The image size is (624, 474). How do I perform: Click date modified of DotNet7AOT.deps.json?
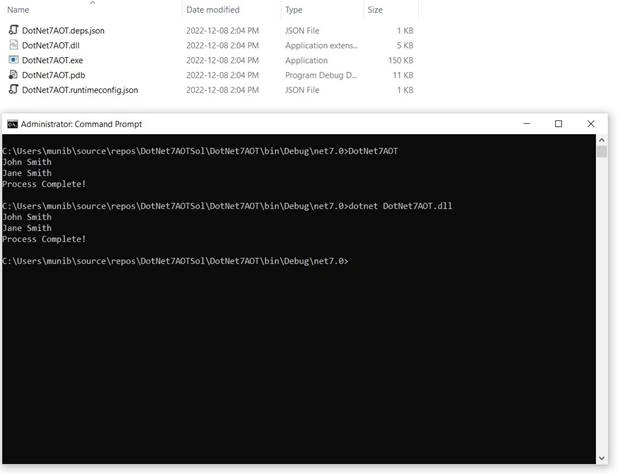222,31
